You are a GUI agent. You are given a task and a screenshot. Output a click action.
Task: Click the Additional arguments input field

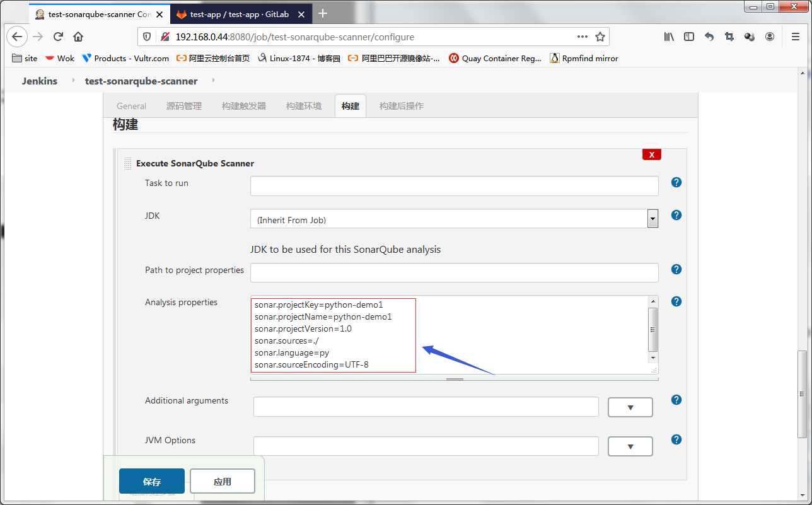tap(426, 407)
